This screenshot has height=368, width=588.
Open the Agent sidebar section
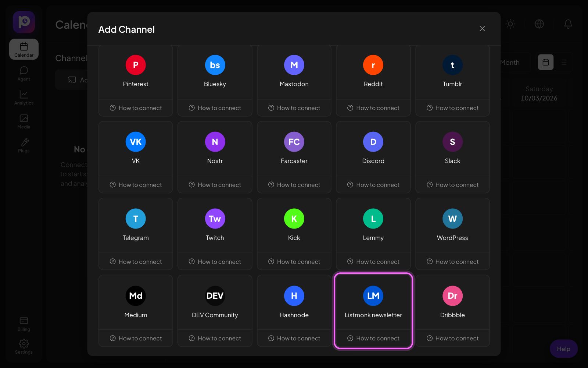pos(24,74)
